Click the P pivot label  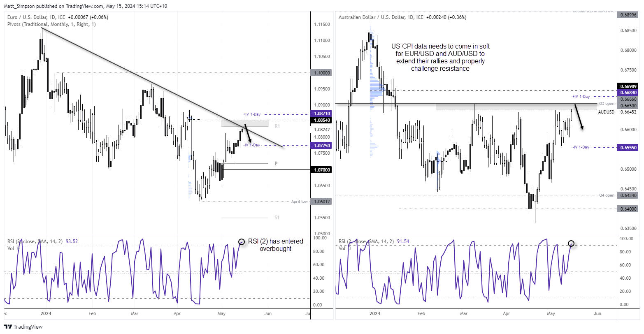[276, 164]
